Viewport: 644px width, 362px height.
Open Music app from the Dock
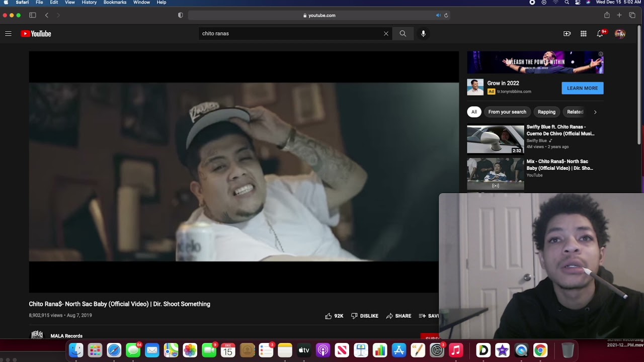coord(456,350)
